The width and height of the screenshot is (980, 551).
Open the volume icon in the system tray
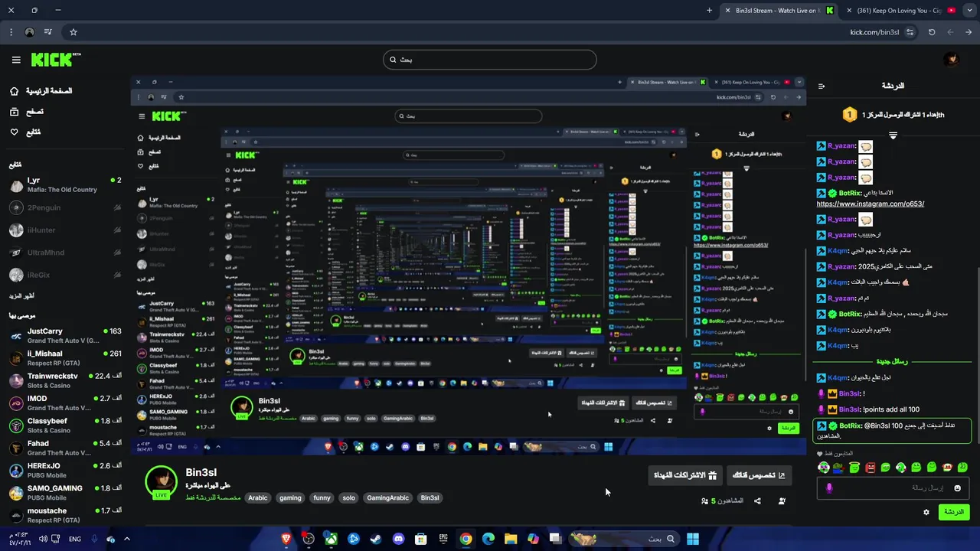pyautogui.click(x=43, y=539)
